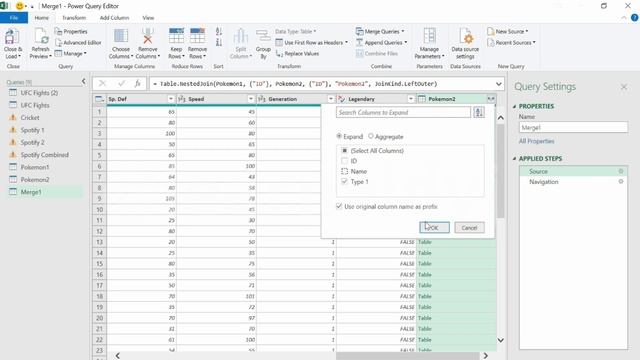Screen dimensions: 640x360
Task: Click gear icon next to Navigation step
Action: tap(621, 182)
